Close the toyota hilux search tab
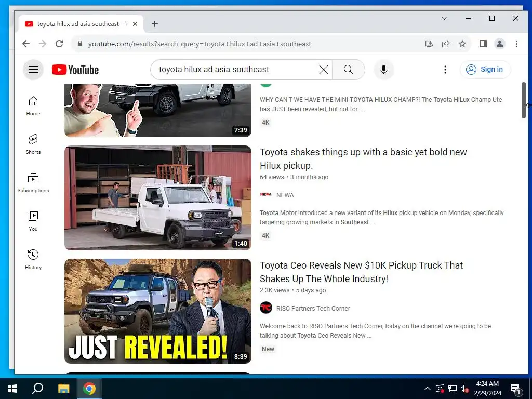 pos(135,24)
